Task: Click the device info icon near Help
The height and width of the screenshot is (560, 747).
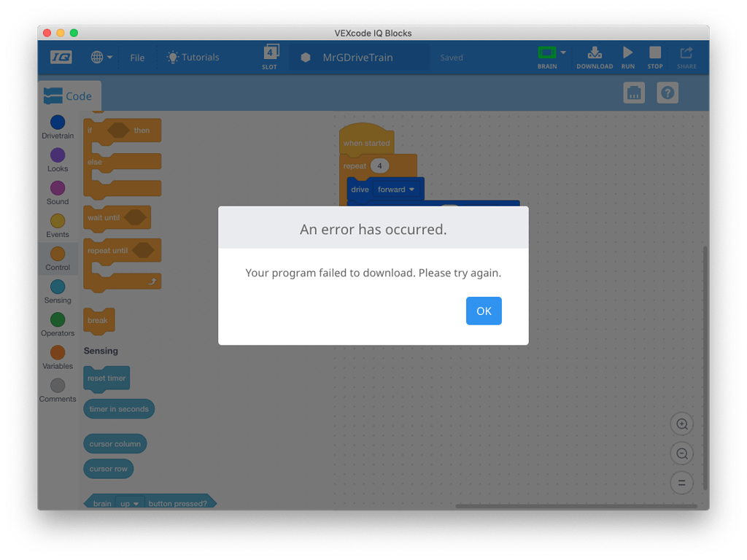Action: [633, 92]
